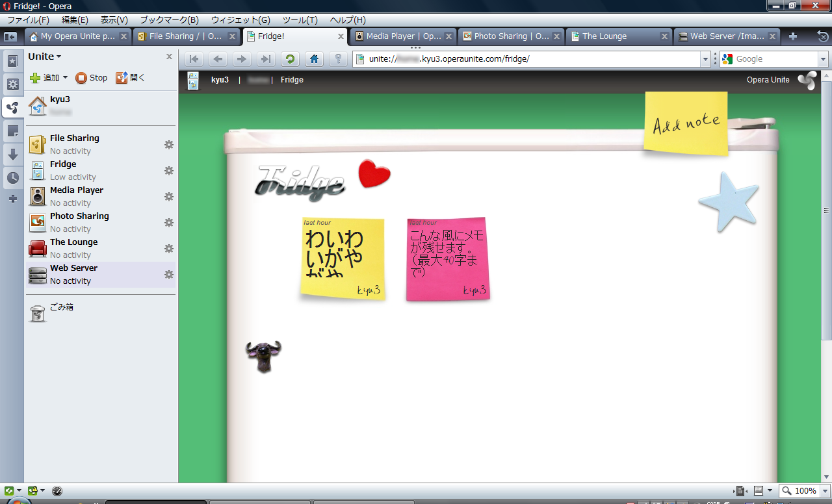Open settings gear for File Sharing
The width and height of the screenshot is (832, 504).
tap(169, 144)
